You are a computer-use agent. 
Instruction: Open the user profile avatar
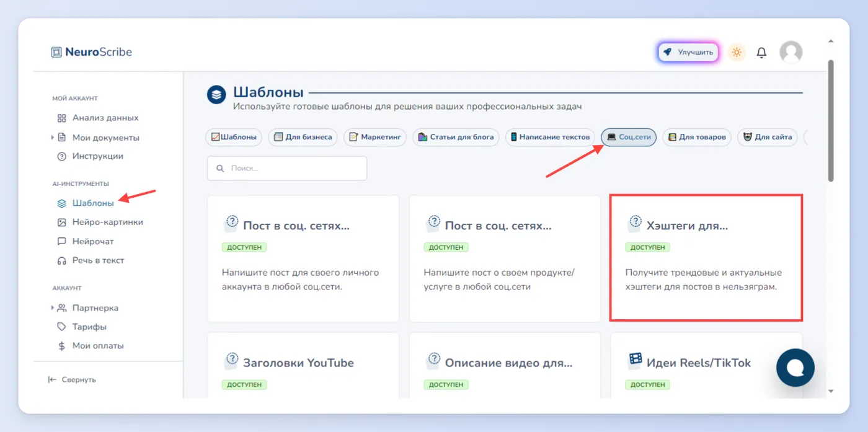tap(790, 53)
